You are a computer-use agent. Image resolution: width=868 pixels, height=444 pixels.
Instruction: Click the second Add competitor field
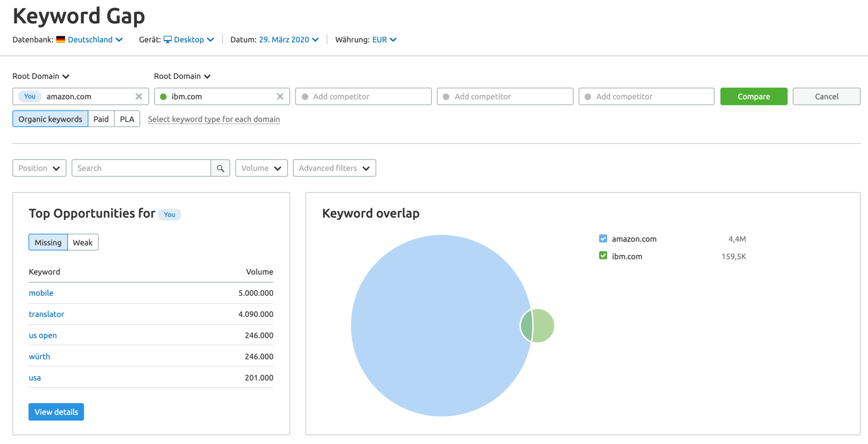(x=505, y=96)
